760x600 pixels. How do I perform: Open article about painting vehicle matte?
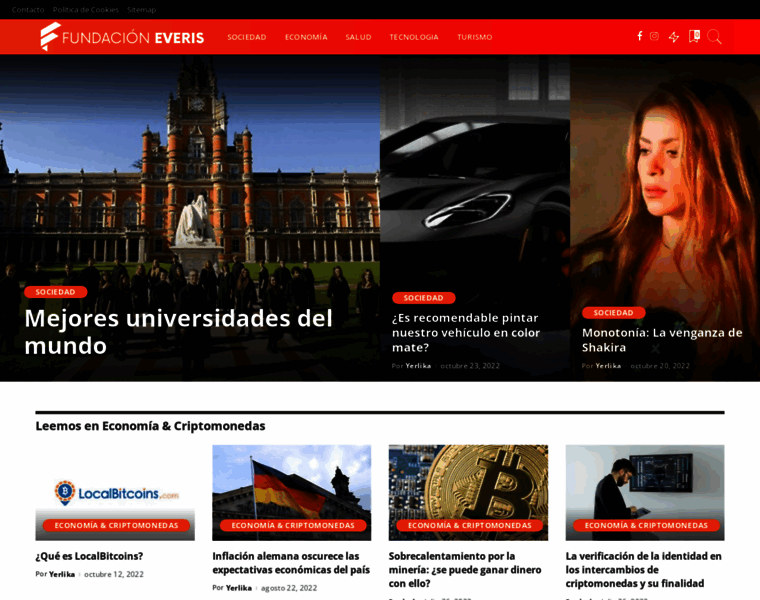(x=466, y=332)
